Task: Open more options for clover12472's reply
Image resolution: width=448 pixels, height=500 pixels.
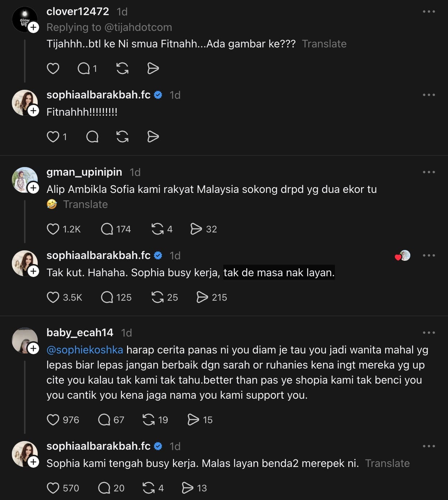Action: (429, 11)
